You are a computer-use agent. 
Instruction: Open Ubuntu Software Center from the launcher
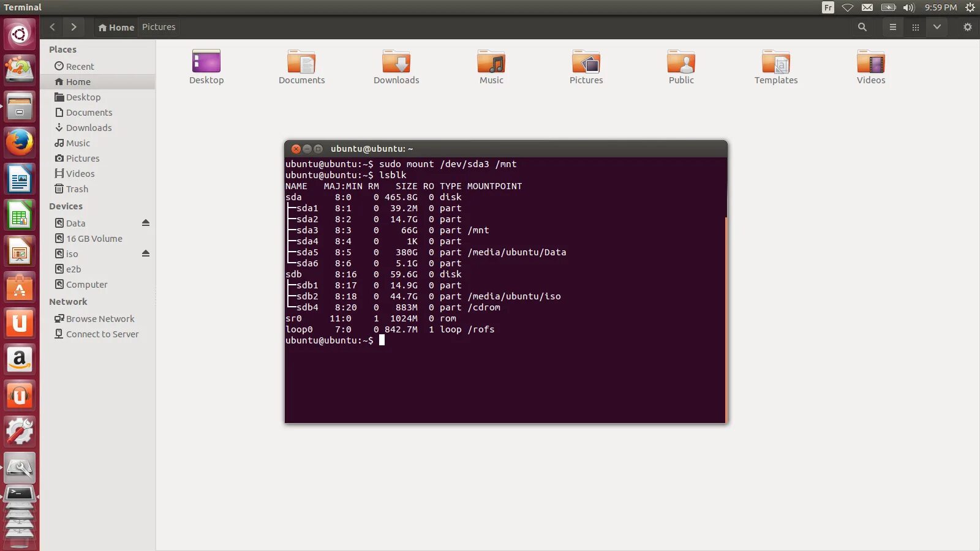point(20,288)
